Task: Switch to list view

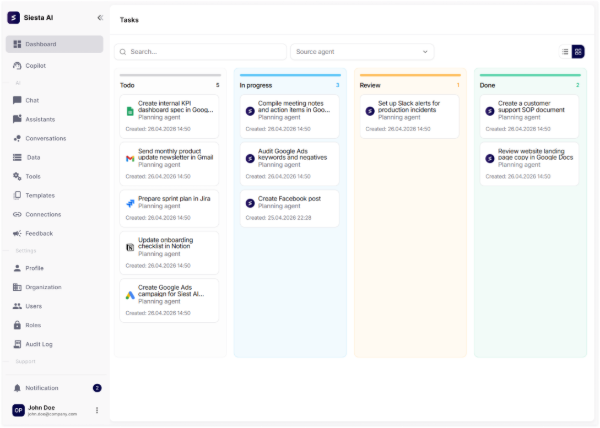Action: [565, 51]
